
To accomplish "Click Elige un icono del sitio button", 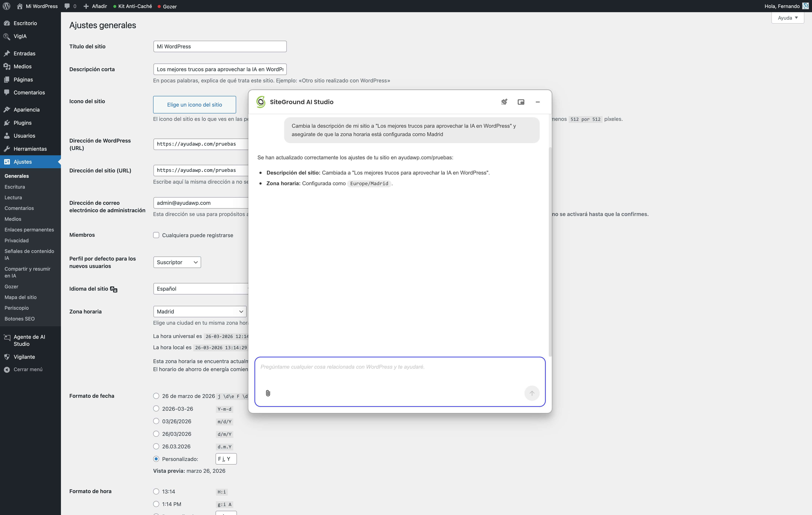I will tap(195, 104).
